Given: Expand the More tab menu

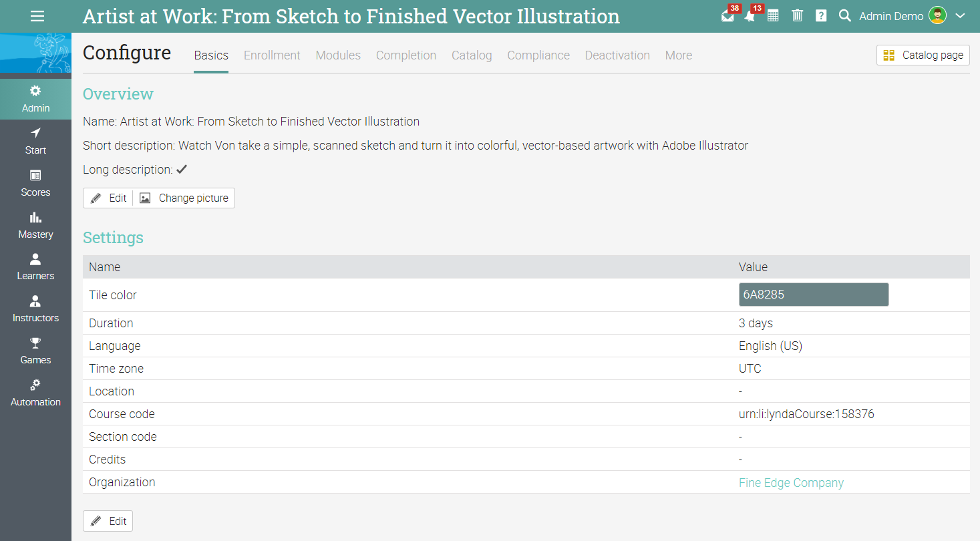Looking at the screenshot, I should coord(679,55).
